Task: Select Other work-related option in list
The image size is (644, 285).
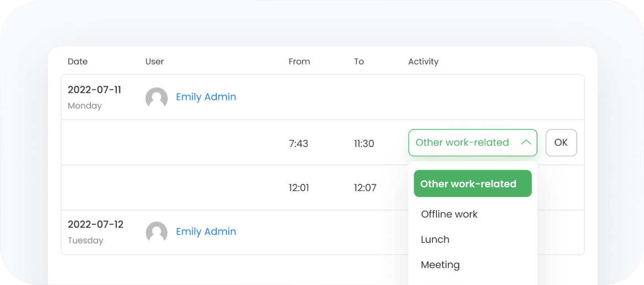Action: tap(473, 183)
